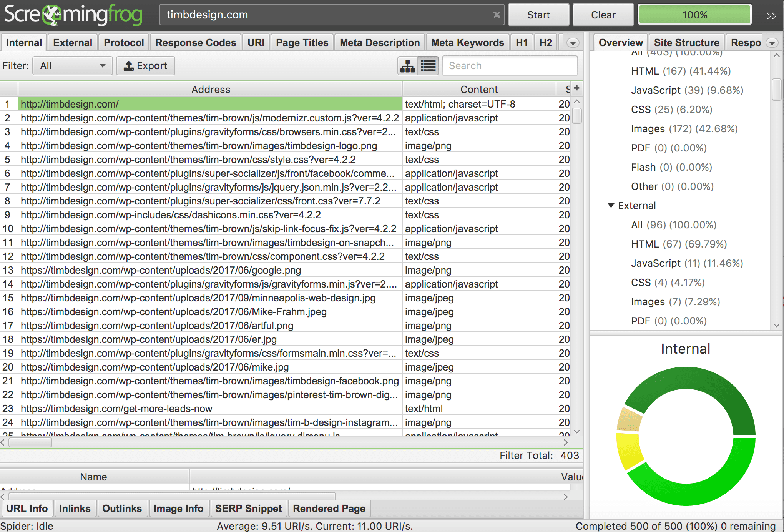The width and height of the screenshot is (784, 532).
Task: Open the Filter All dropdown
Action: (73, 66)
